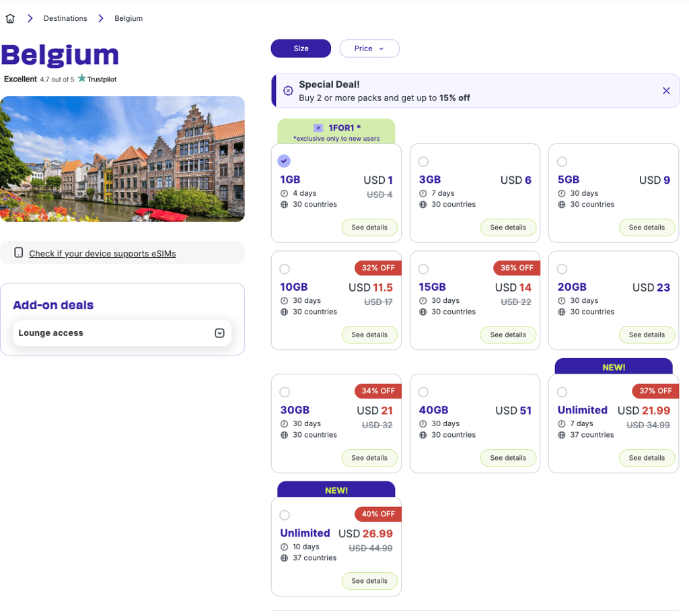The width and height of the screenshot is (689, 616).
Task: See details for Unlimited 7 days plan
Action: (x=647, y=458)
